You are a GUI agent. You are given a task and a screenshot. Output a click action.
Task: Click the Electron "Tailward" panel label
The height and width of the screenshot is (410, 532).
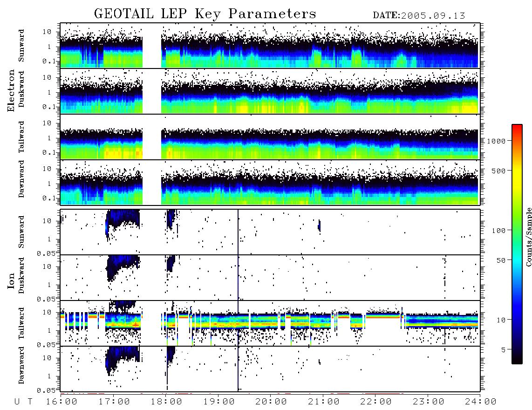pyautogui.click(x=21, y=137)
